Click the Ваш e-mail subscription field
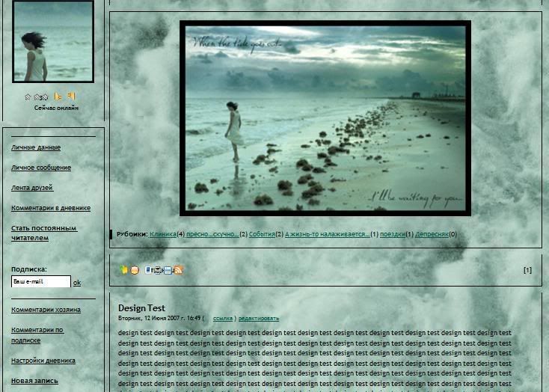 (40, 282)
